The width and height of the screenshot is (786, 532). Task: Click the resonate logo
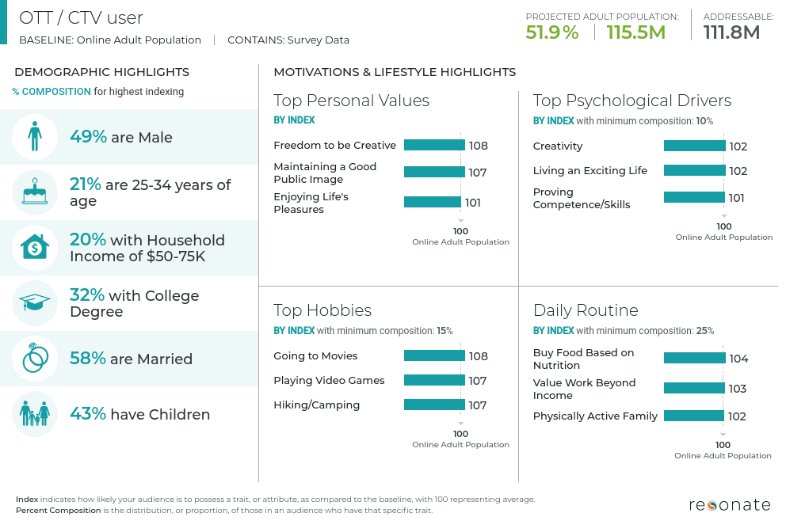tap(730, 505)
